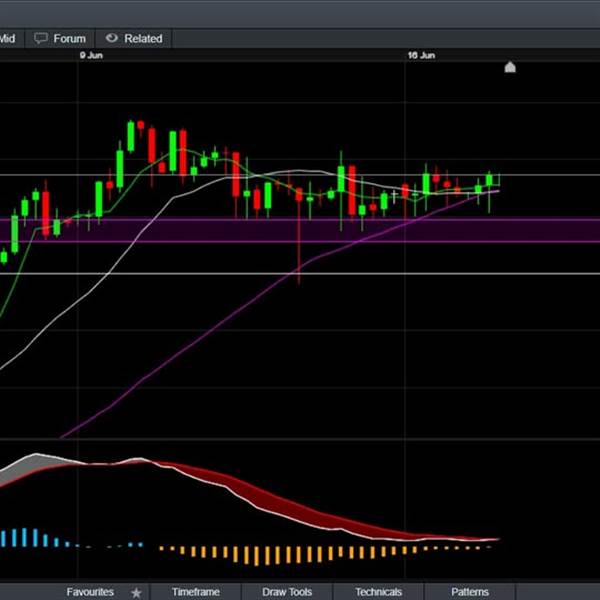Click the Favourites star icon
Viewport: 600px width, 600px height.
tap(136, 593)
